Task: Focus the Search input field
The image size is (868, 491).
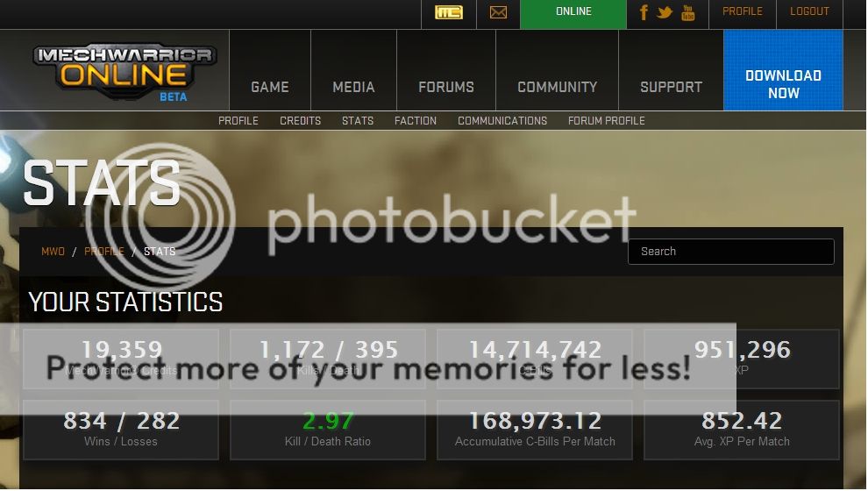Action: coord(730,252)
